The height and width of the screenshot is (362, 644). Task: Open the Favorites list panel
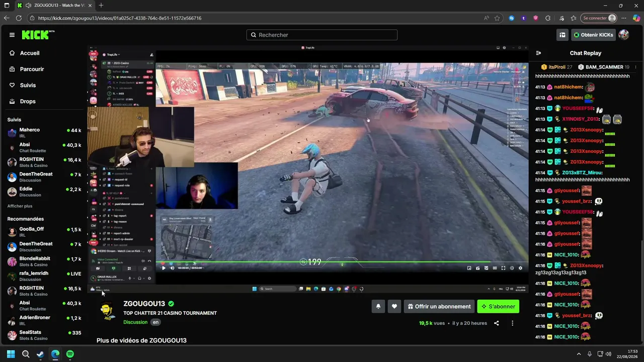574,18
